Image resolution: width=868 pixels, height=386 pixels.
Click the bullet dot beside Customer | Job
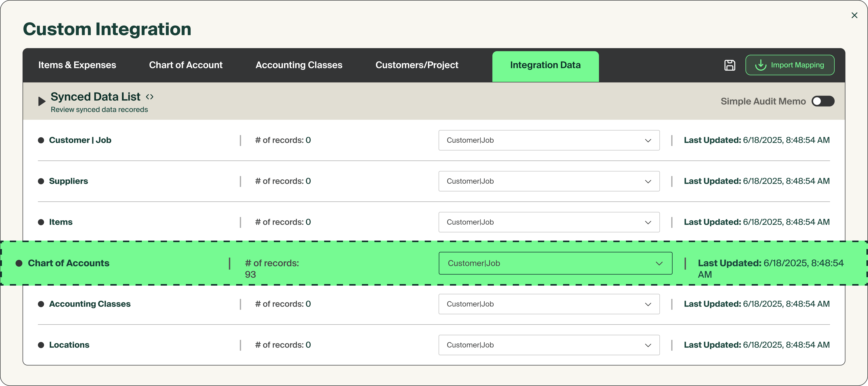click(41, 140)
